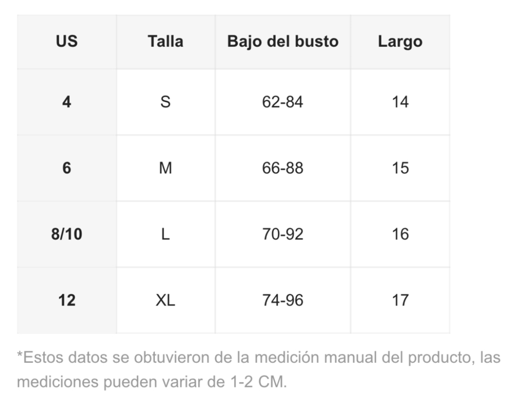This screenshot has height=410, width=532.
Task: Select US size 8/10 cell
Action: [x=67, y=234]
